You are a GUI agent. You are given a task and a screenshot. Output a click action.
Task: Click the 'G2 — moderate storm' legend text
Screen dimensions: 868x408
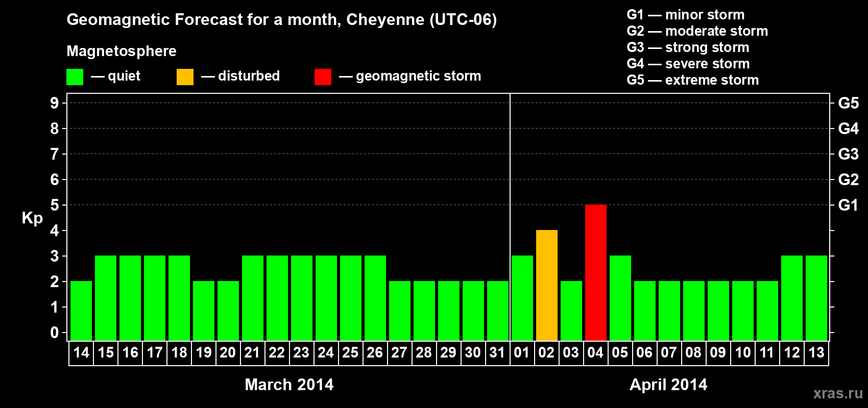(697, 31)
